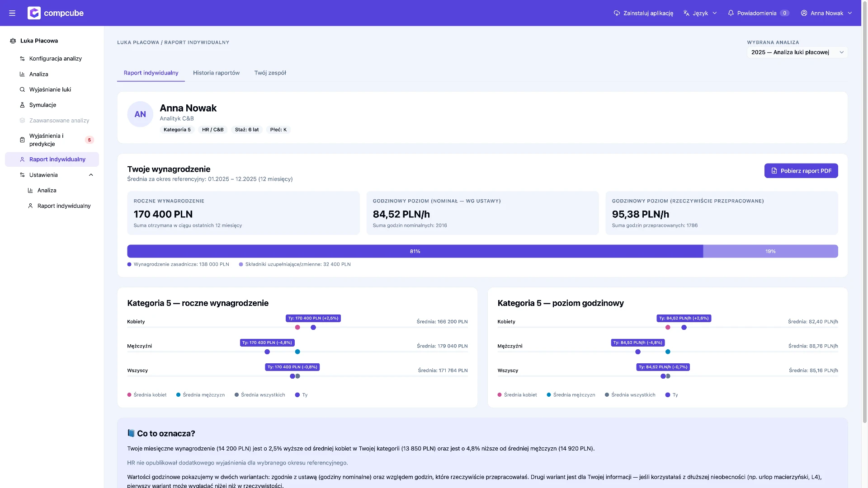Click the red 5 badge on Wyjaśnienia i predykcje
868x488 pixels.
(x=90, y=140)
